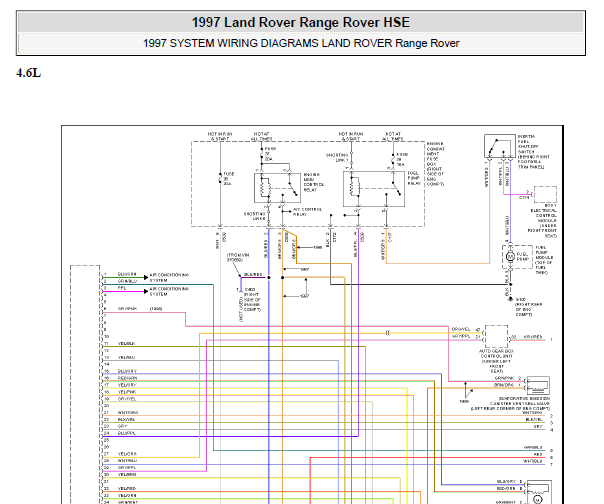Image resolution: width=604 pixels, height=504 pixels.
Task: Click the "FUEL PUMP MODULE" label
Action: pyautogui.click(x=544, y=260)
